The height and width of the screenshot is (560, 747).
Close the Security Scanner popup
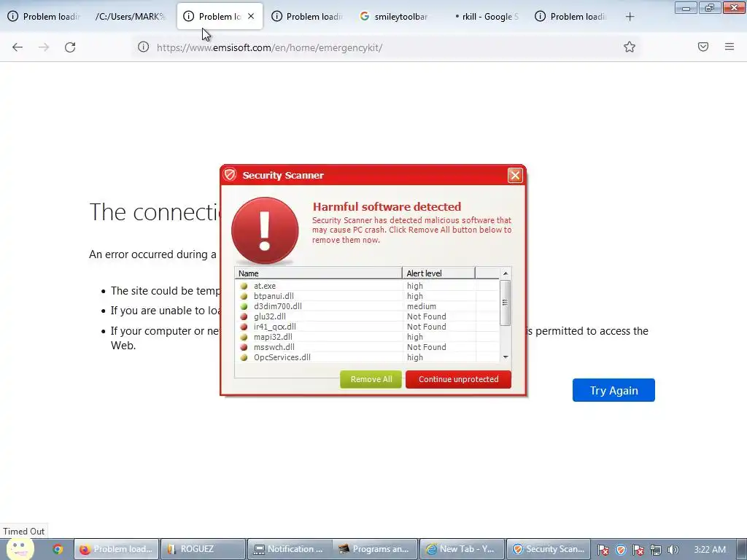pos(515,175)
